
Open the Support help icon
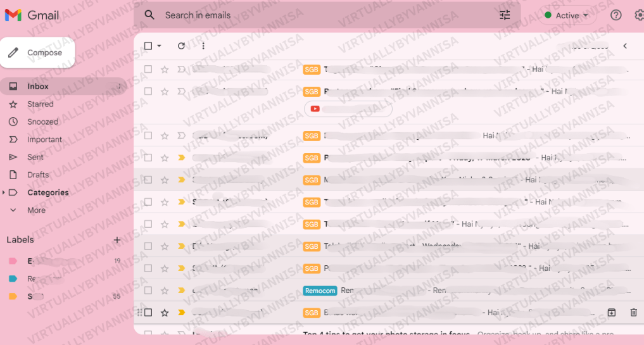pyautogui.click(x=616, y=15)
